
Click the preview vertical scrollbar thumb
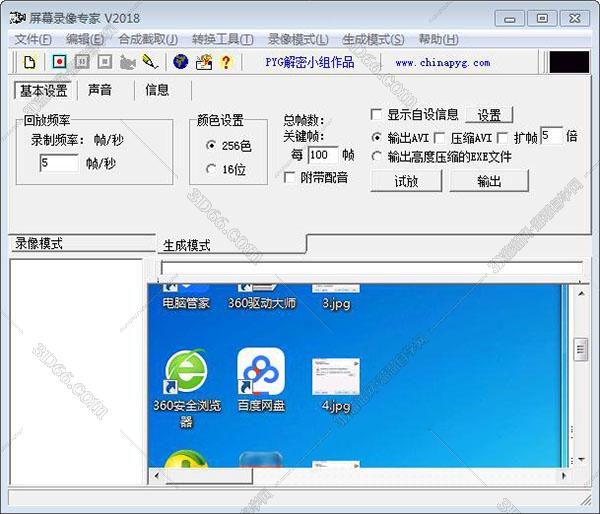pos(581,349)
